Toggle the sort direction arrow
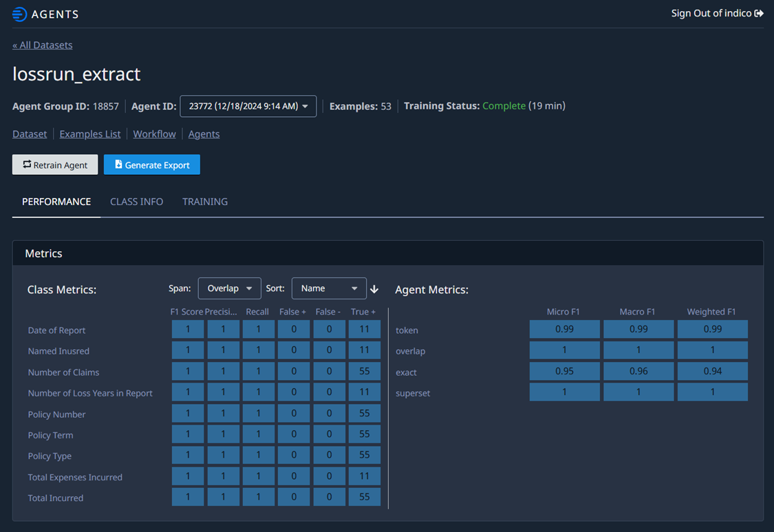The image size is (774, 532). (374, 289)
